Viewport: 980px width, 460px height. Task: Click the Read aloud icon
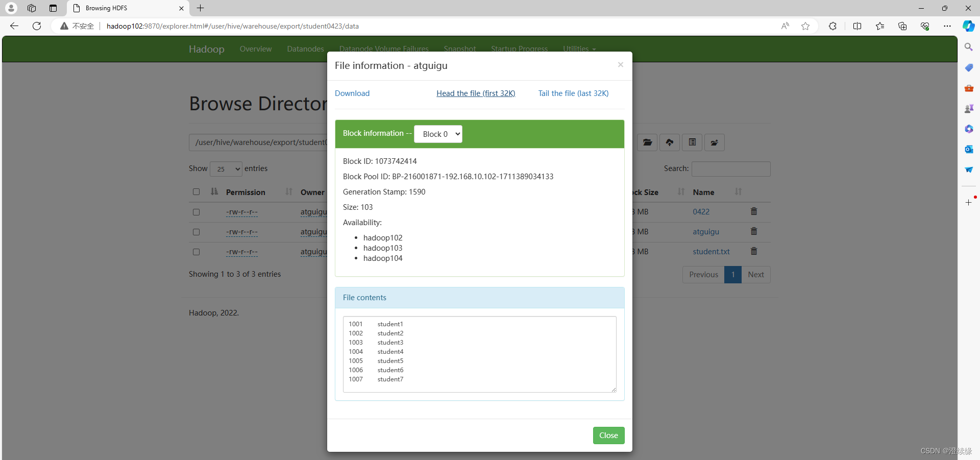pyautogui.click(x=785, y=26)
